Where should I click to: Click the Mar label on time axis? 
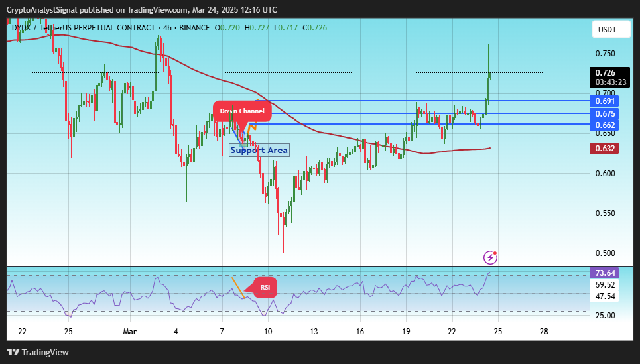click(x=130, y=332)
